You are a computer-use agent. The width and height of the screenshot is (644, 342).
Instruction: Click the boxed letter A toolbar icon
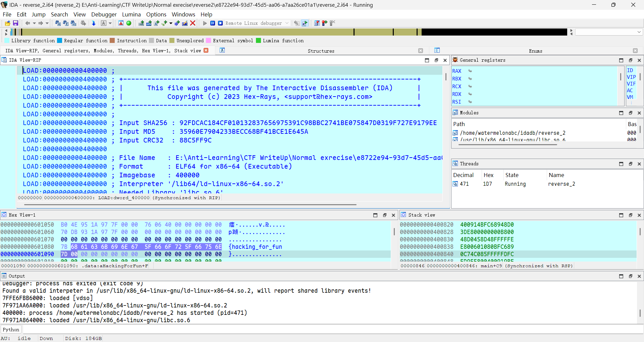click(104, 23)
